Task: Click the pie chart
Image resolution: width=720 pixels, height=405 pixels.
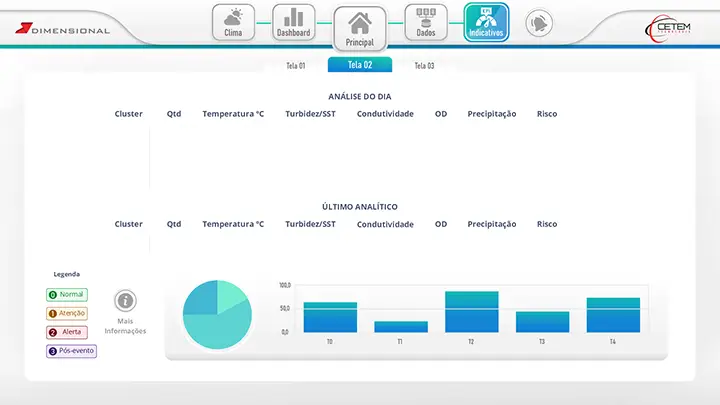Action: [x=217, y=315]
